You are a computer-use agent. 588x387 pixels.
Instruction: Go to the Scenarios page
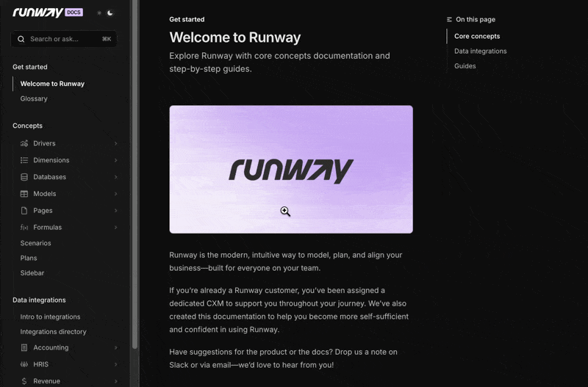(35, 243)
